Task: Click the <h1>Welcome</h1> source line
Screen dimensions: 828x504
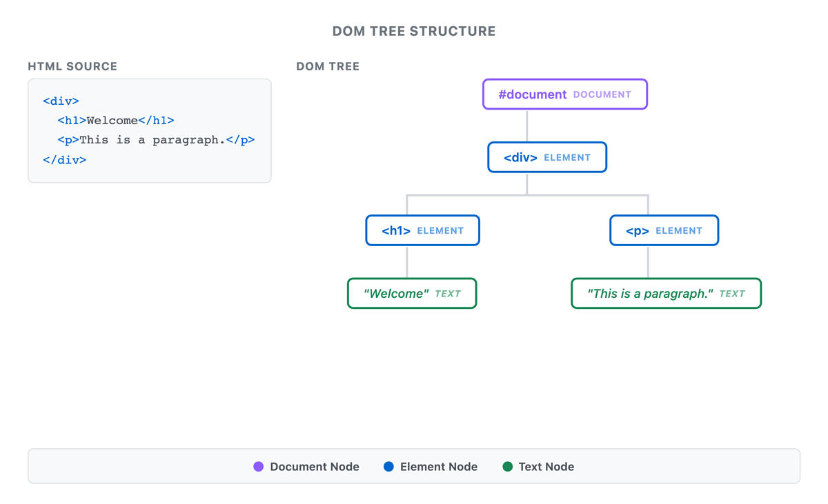Action: point(116,121)
